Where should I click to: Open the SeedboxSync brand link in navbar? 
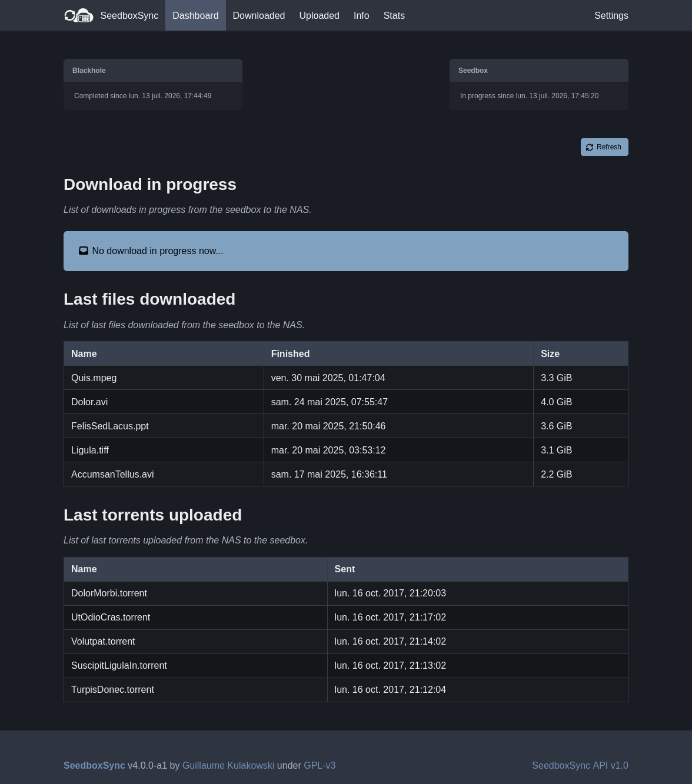(x=111, y=15)
